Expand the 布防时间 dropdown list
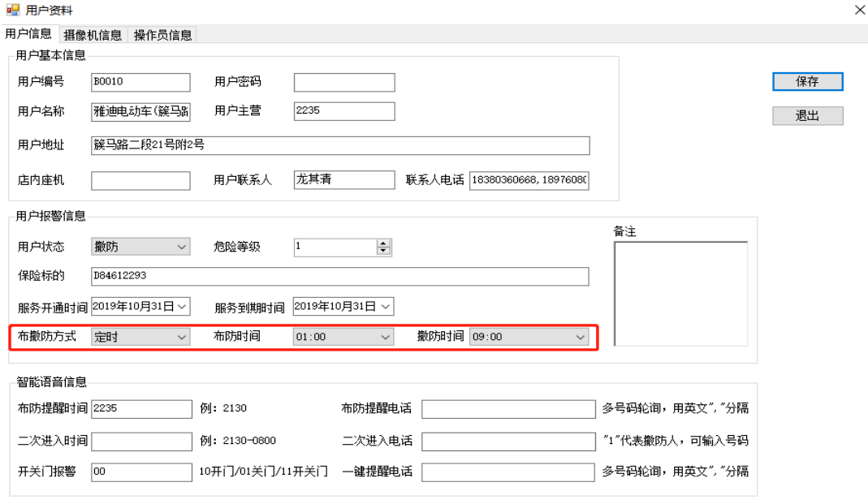 click(385, 337)
